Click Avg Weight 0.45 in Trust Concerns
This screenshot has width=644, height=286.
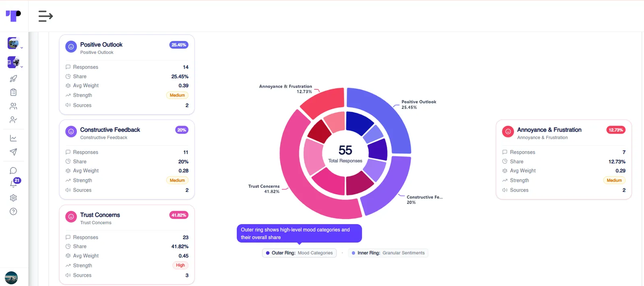pos(184,256)
